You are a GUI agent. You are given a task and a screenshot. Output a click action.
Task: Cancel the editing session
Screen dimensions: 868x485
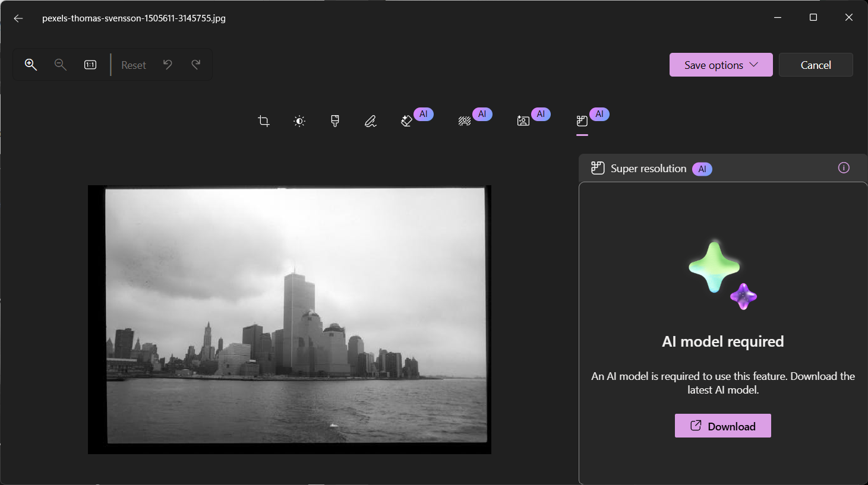pos(816,65)
